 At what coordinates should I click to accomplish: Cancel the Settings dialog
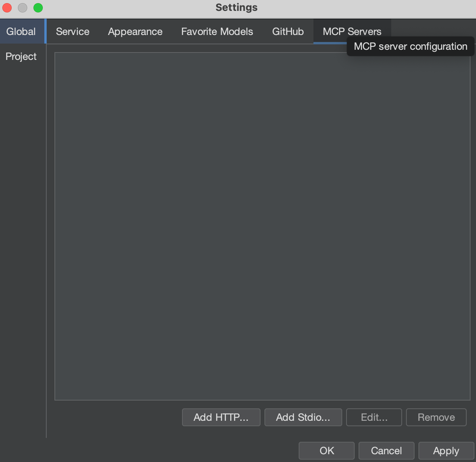pyautogui.click(x=386, y=451)
